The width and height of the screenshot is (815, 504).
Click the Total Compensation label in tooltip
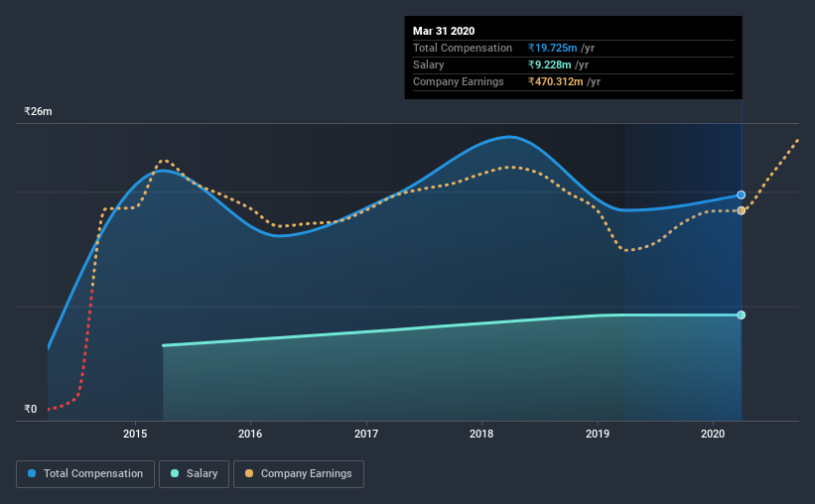(463, 48)
